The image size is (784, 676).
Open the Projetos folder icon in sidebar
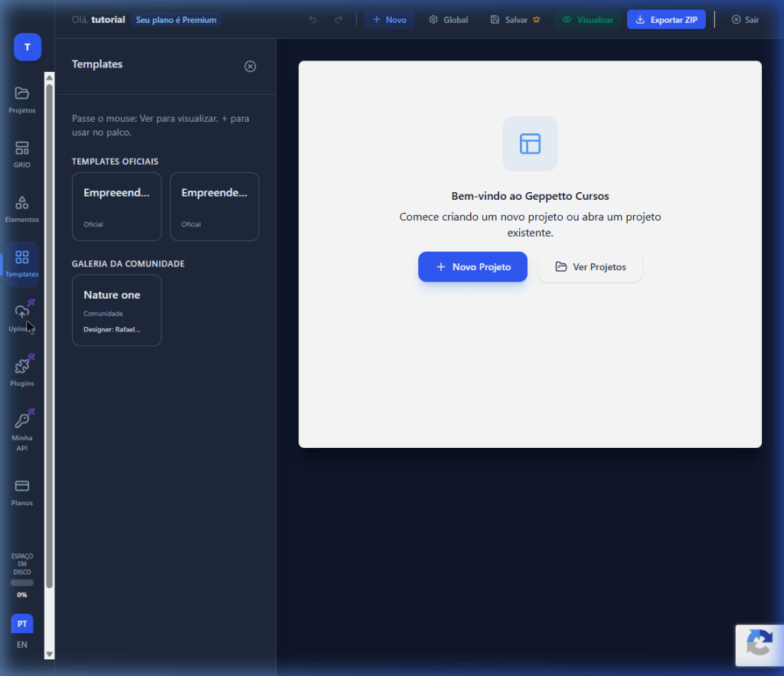point(22,94)
